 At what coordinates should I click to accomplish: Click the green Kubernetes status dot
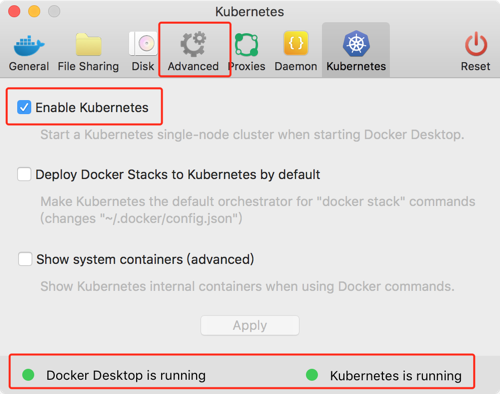coord(312,375)
